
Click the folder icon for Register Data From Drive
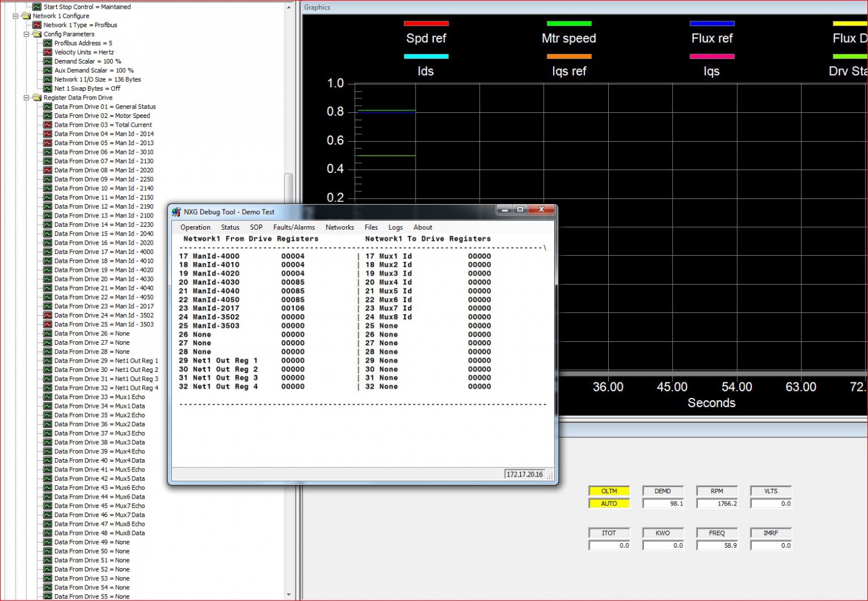tap(36, 97)
